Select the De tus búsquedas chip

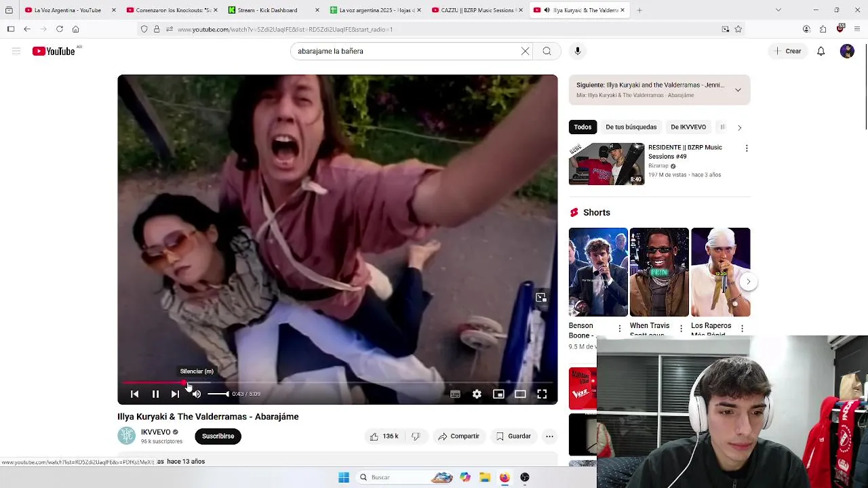pyautogui.click(x=631, y=127)
